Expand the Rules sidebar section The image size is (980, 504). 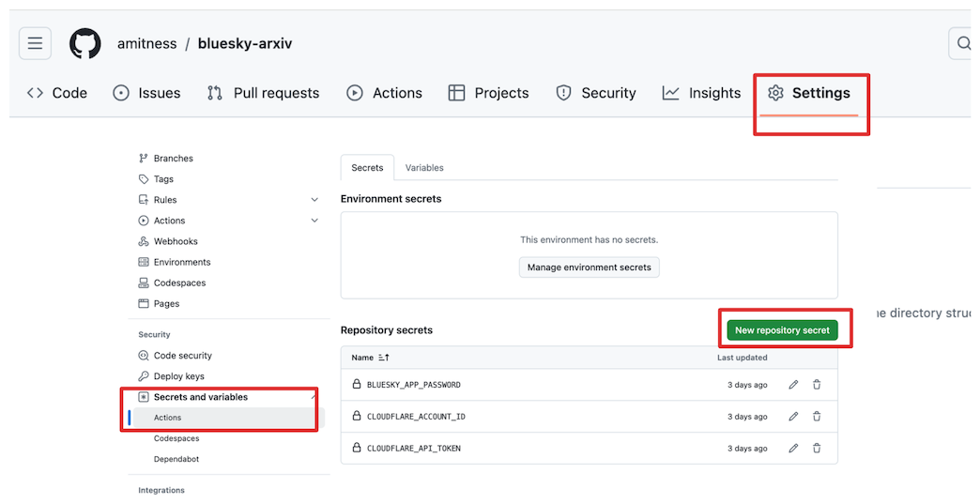point(314,200)
